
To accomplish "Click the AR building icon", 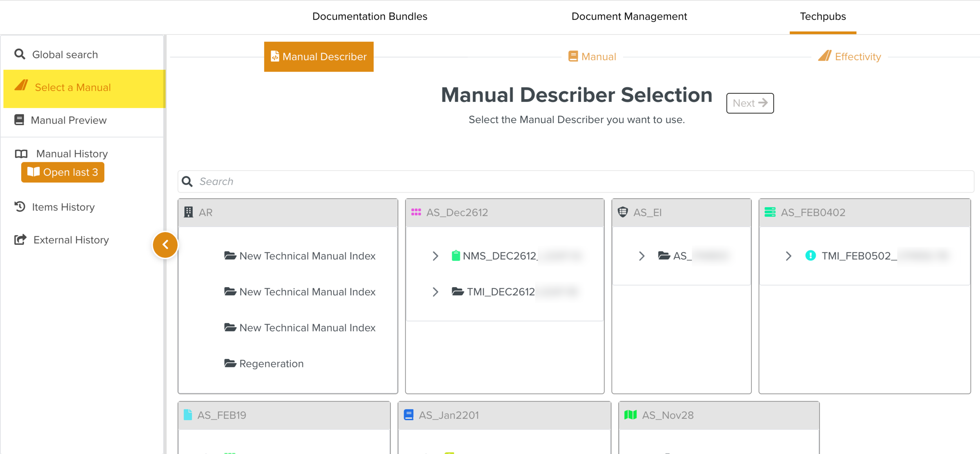I will point(189,212).
